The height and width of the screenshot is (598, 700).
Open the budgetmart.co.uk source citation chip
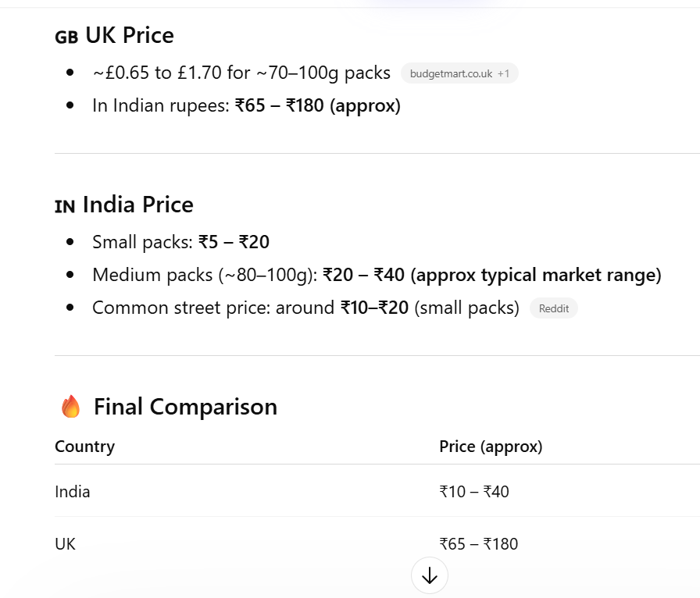click(459, 73)
